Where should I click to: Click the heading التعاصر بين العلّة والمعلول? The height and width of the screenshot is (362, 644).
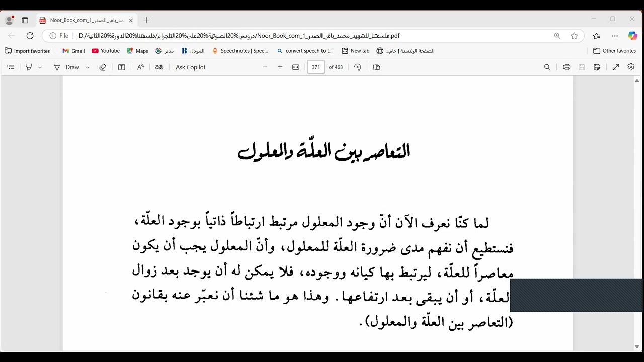pyautogui.click(x=324, y=151)
